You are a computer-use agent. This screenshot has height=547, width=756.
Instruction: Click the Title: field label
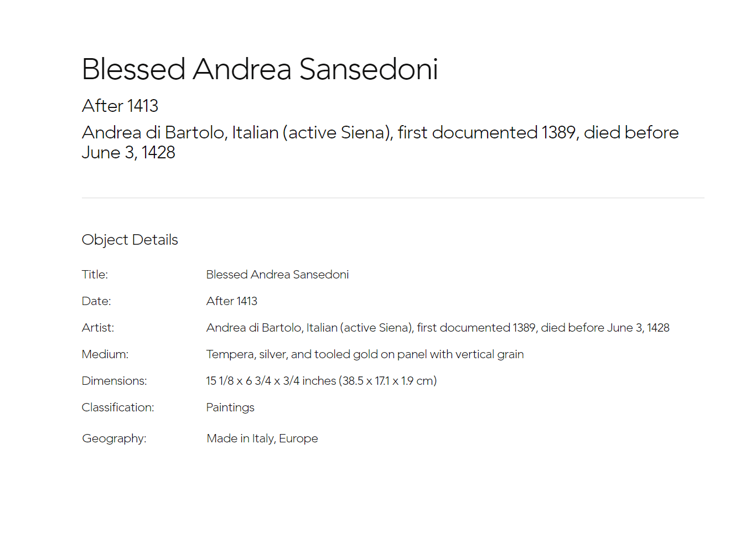coord(95,275)
